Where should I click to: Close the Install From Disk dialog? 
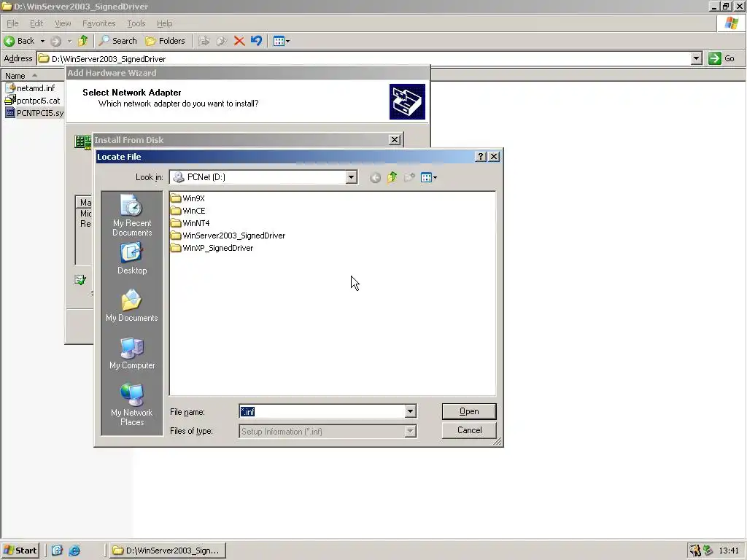tap(395, 140)
